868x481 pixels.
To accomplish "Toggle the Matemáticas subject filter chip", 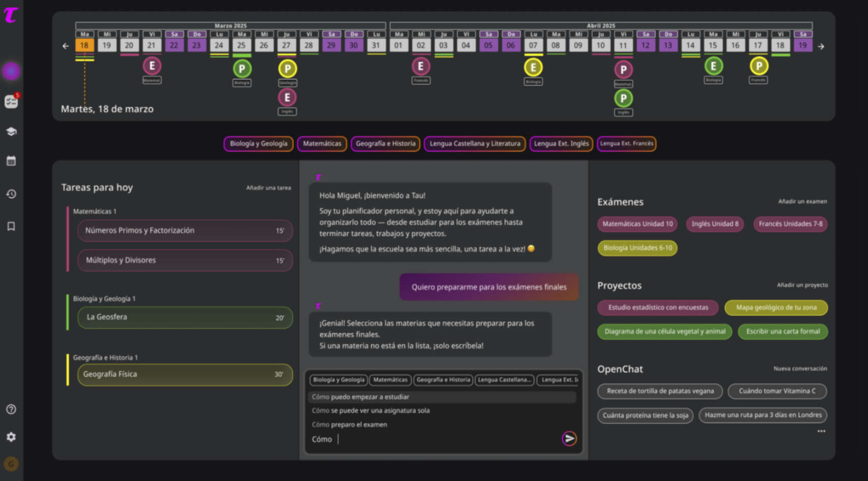I will (322, 144).
